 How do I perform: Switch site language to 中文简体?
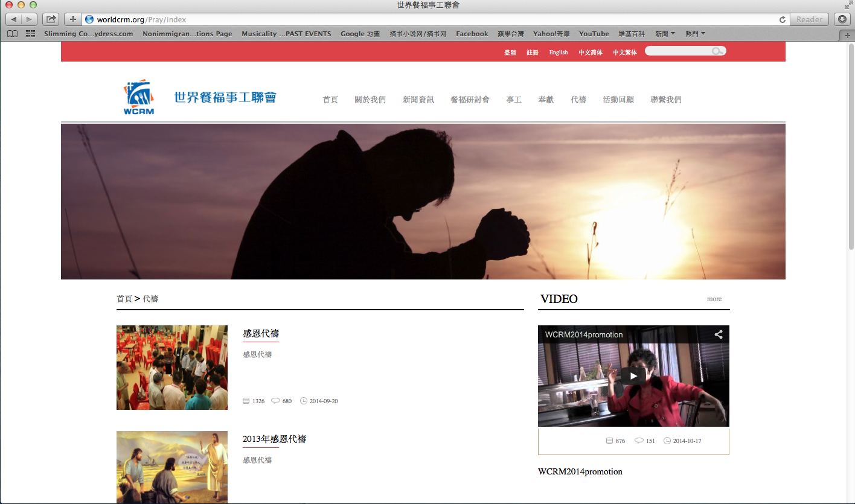pyautogui.click(x=591, y=53)
